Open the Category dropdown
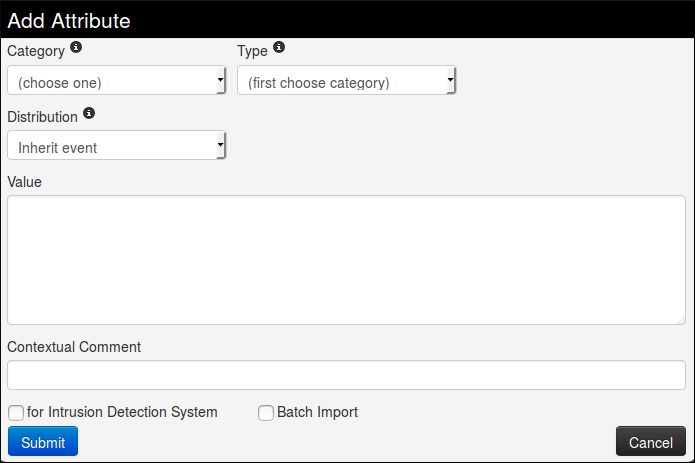The image size is (695, 463). coord(116,82)
